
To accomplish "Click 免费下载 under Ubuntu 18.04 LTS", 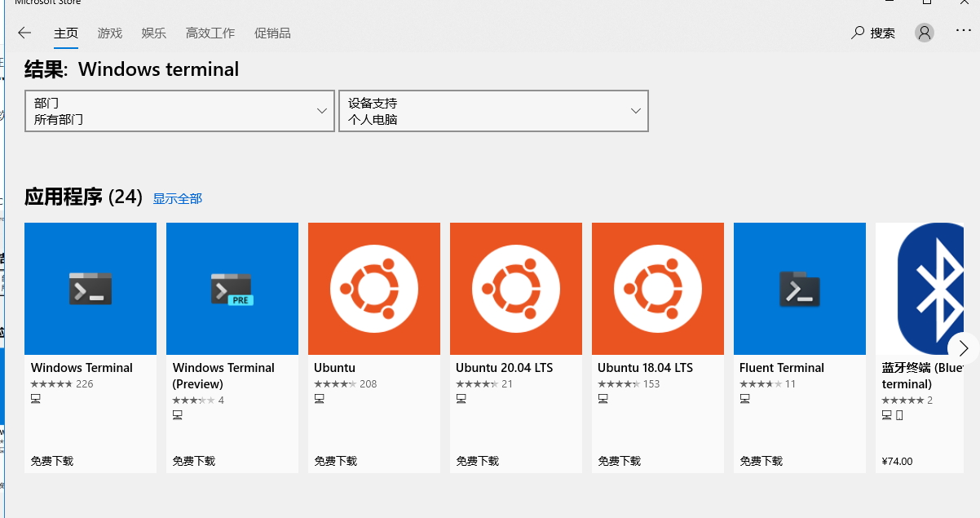I will 620,461.
